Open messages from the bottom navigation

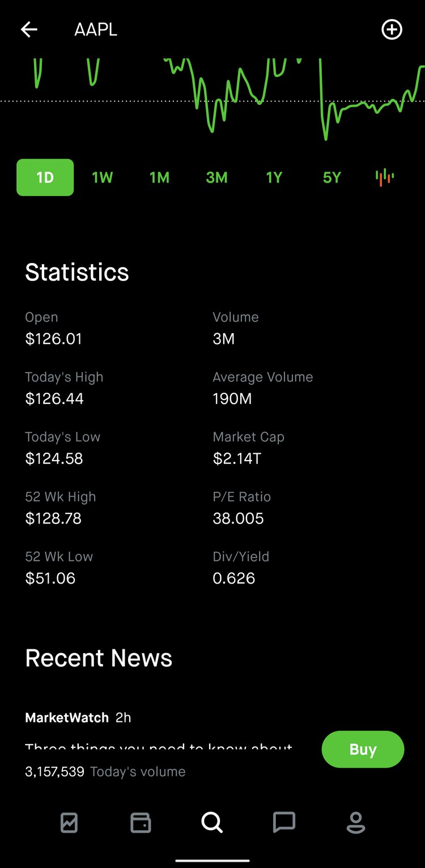[284, 823]
